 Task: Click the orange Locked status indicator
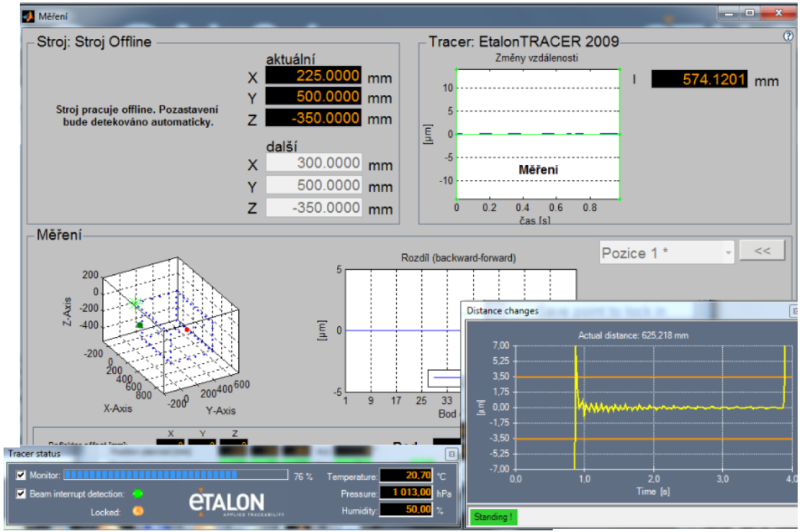tap(138, 511)
